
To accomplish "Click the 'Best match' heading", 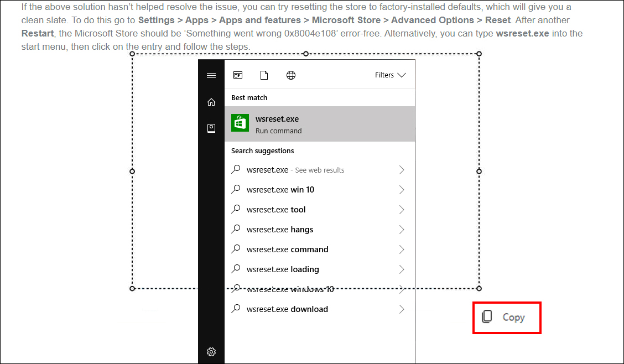I will point(249,97).
